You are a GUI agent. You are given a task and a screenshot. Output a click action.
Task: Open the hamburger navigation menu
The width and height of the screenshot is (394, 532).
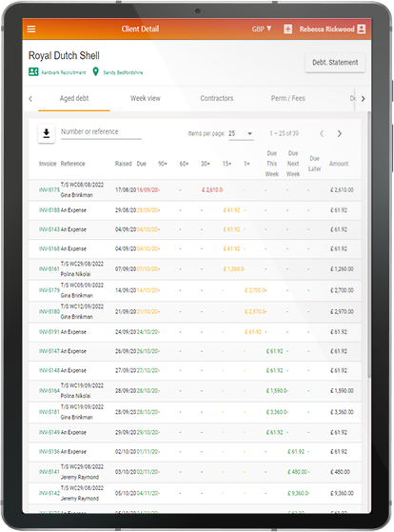click(31, 30)
